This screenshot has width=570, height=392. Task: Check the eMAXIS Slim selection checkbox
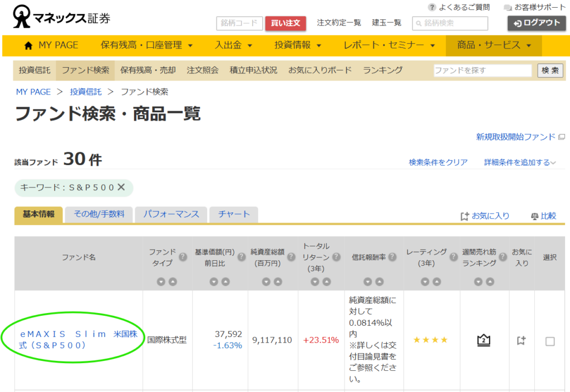pyautogui.click(x=550, y=341)
